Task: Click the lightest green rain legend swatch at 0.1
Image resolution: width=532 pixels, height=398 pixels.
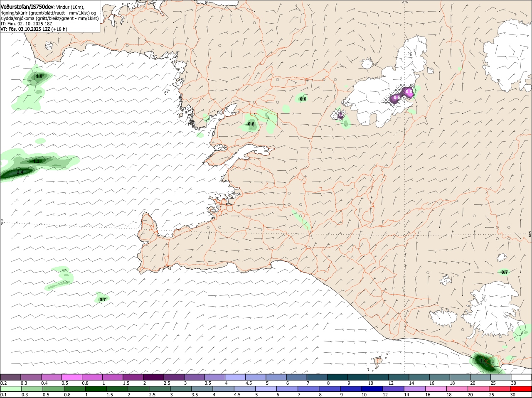Action: tap(11, 389)
